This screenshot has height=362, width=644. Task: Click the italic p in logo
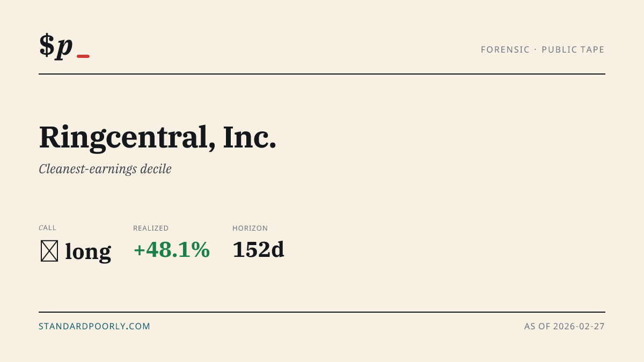point(64,47)
